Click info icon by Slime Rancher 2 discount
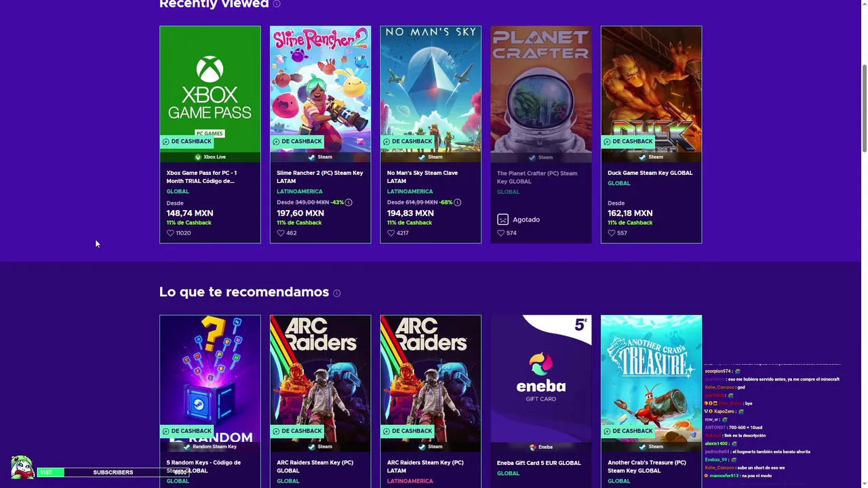Image resolution: width=868 pixels, height=488 pixels. [349, 203]
